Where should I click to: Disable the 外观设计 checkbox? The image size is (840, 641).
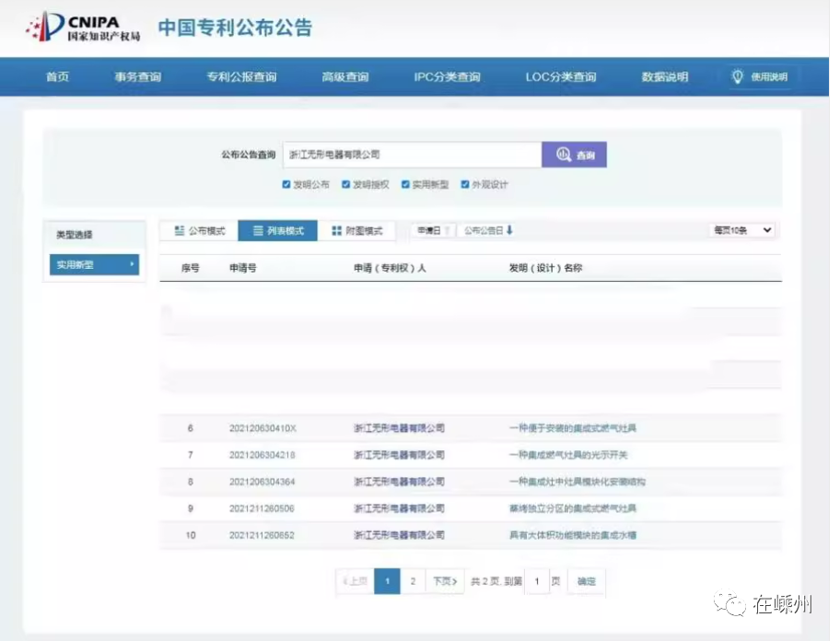click(x=465, y=184)
